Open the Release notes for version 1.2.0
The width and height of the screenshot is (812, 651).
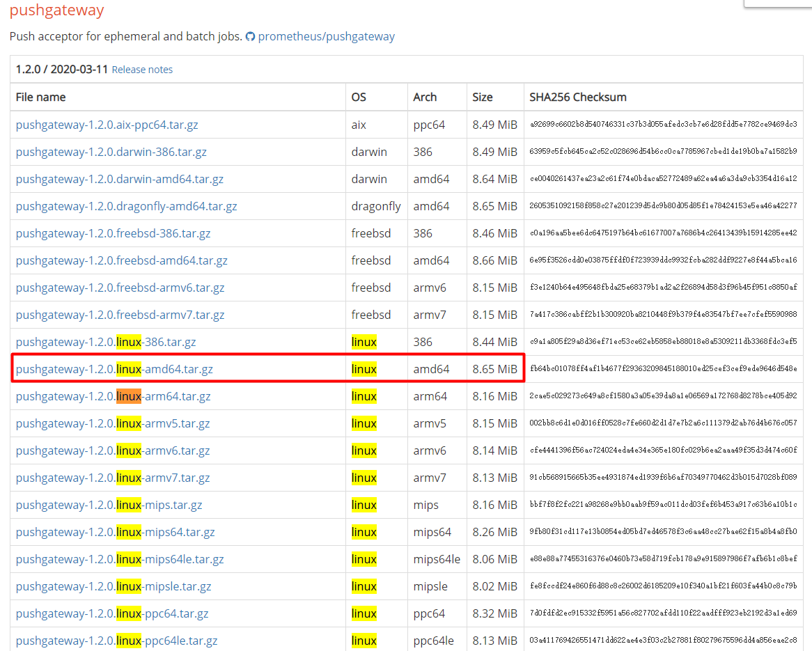pos(142,69)
